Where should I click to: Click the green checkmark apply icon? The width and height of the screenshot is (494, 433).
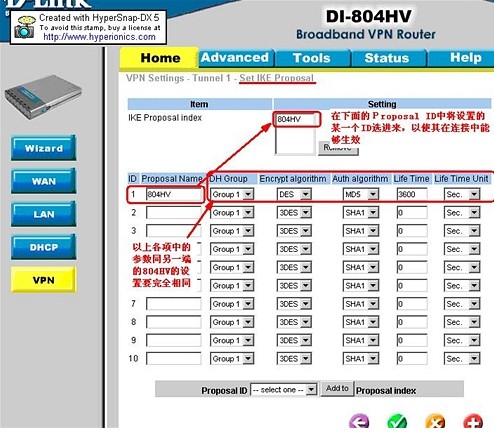pyautogui.click(x=397, y=421)
